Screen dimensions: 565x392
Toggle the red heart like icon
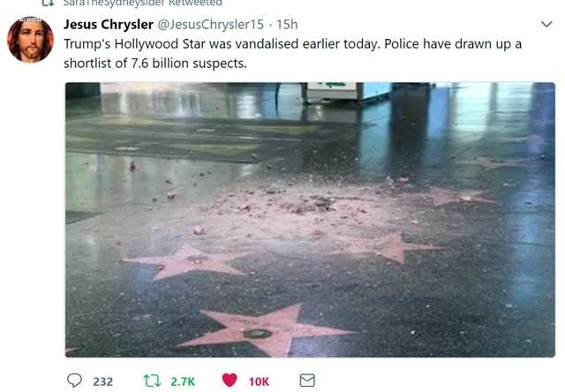(230, 381)
